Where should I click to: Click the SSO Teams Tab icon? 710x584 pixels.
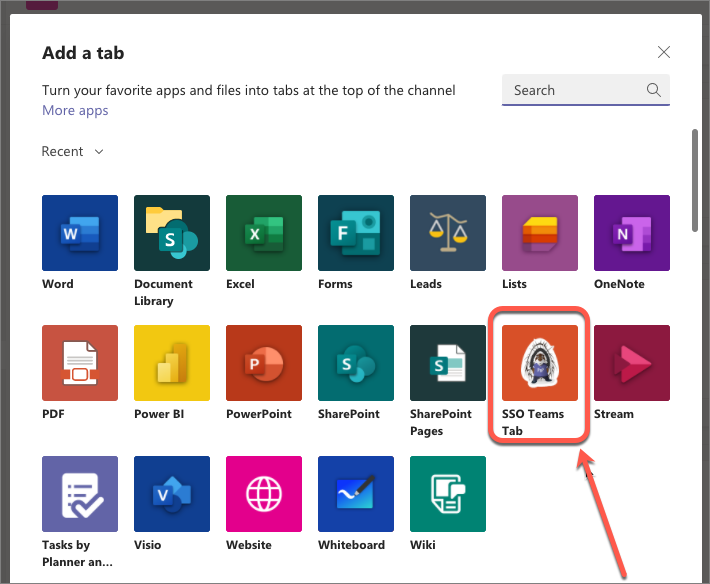click(540, 363)
